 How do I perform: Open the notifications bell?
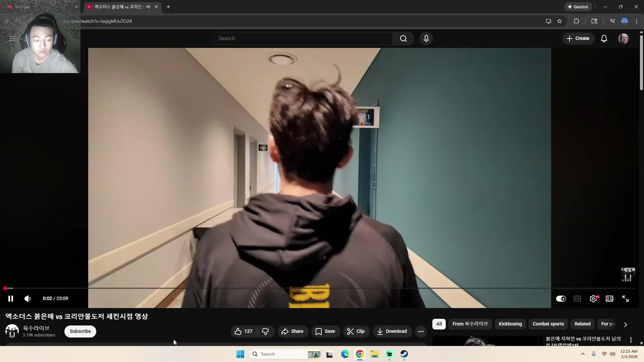coord(604,39)
